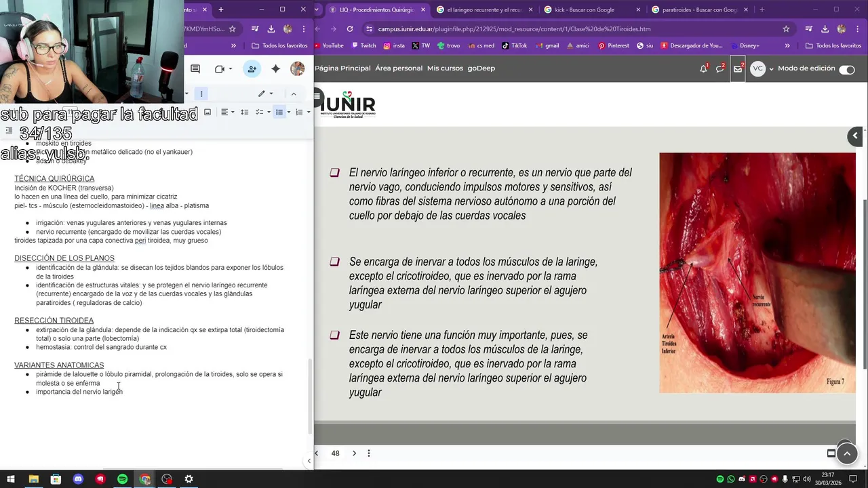Bookmark the campus page with the star

pos(786,29)
